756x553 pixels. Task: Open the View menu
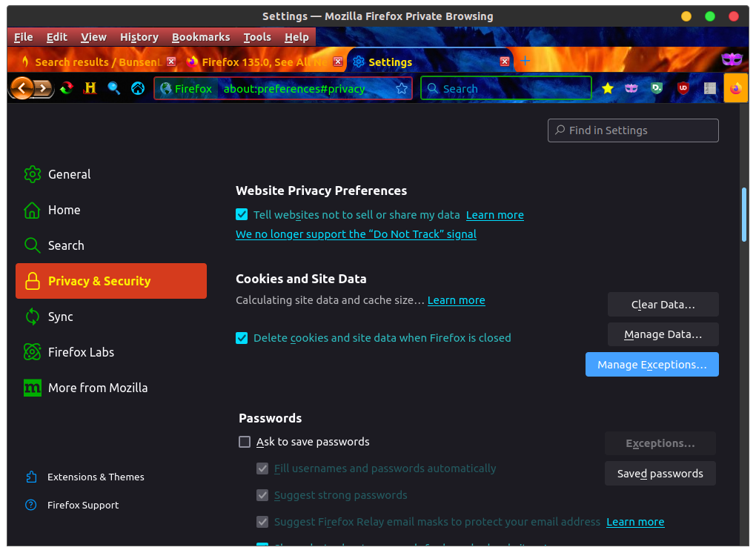tap(93, 37)
